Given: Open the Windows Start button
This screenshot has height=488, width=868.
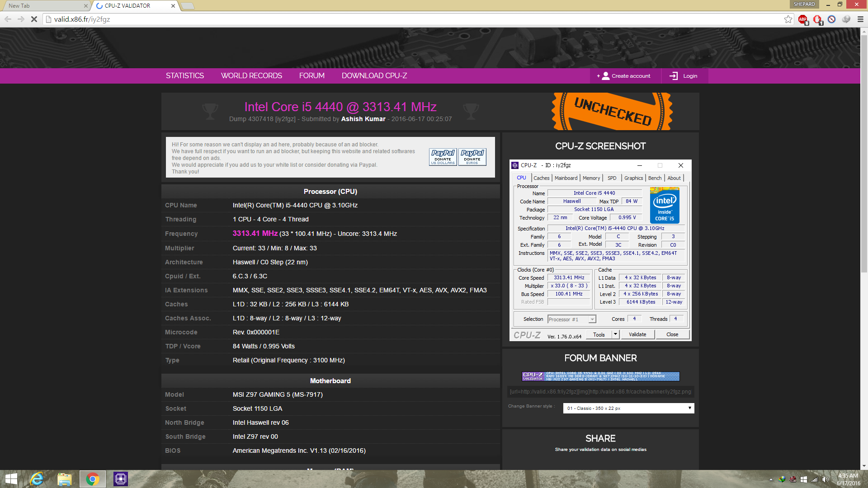Looking at the screenshot, I should (x=11, y=479).
